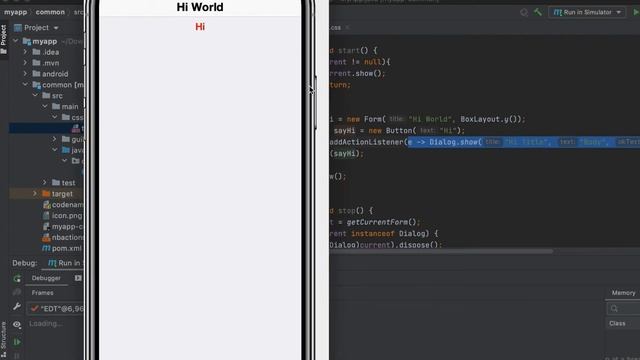Click the getCurrentForm() call in editor
The width and height of the screenshot is (640, 360).
point(383,222)
